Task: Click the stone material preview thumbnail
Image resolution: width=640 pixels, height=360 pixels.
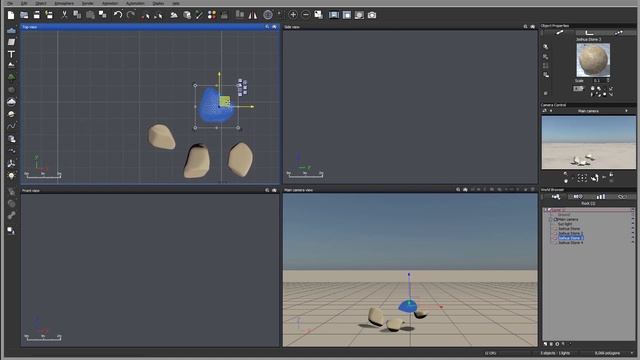Action: (593, 60)
